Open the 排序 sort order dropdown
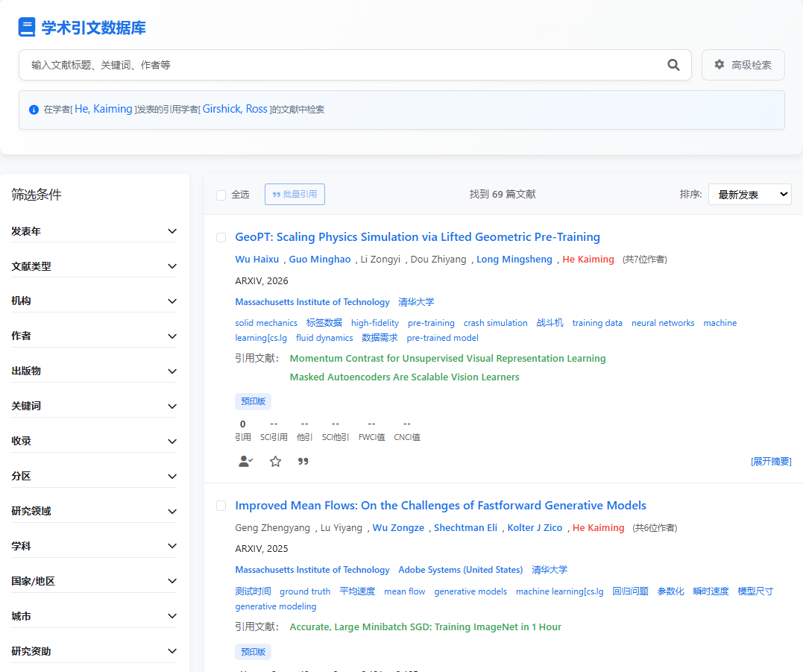803x672 pixels. 749,195
